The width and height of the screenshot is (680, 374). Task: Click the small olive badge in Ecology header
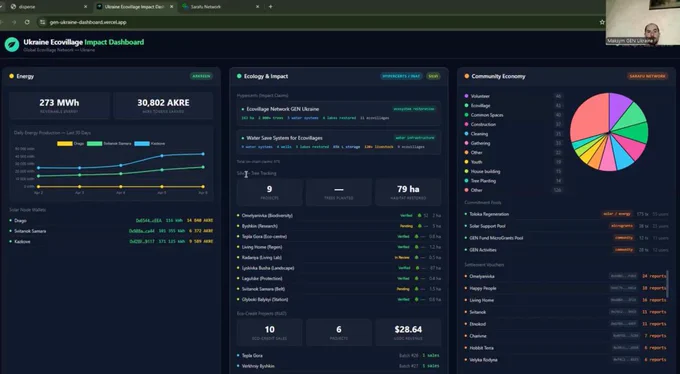tap(433, 76)
